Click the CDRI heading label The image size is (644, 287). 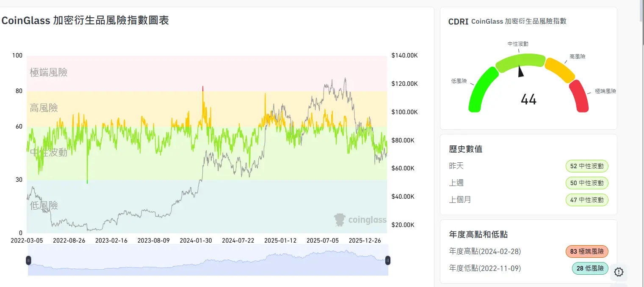[458, 22]
